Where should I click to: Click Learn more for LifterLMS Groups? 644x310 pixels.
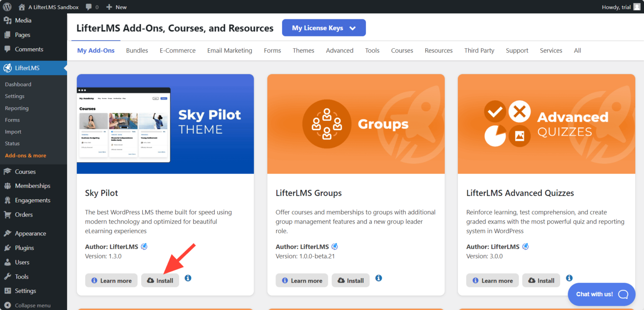(301, 280)
